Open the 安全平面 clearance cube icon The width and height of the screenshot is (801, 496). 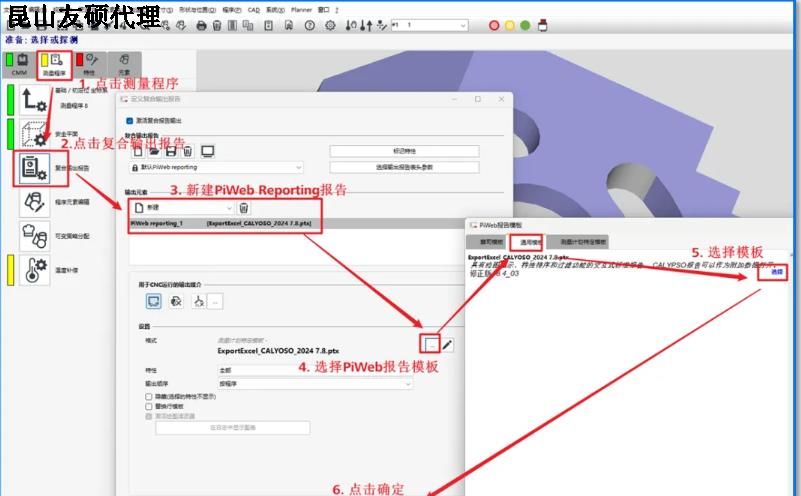[x=33, y=133]
